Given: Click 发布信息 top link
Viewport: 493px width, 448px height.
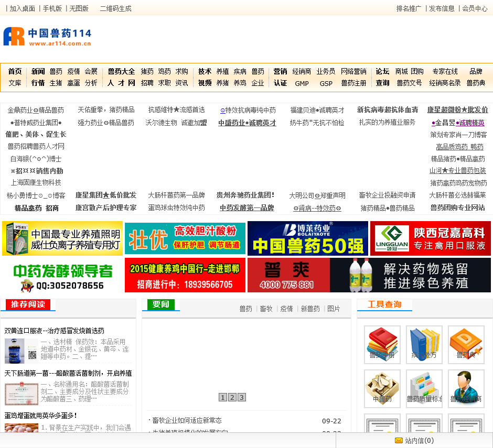Looking at the screenshot, I should 442,8.
